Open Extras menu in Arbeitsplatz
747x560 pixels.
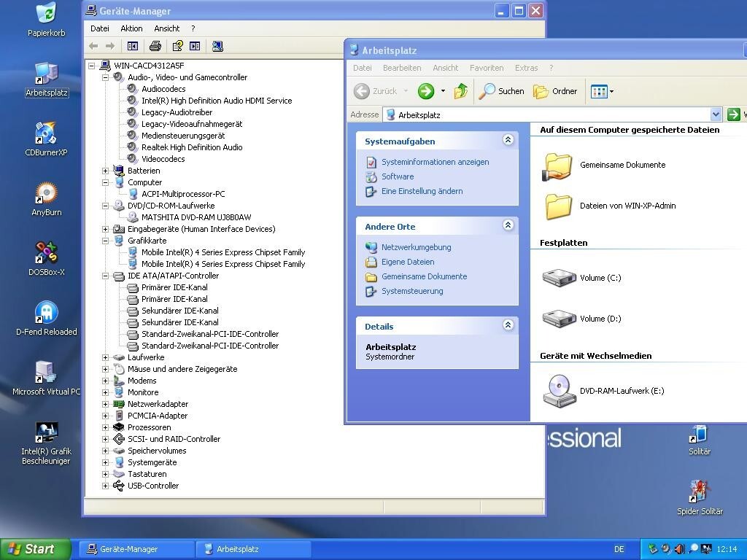click(x=526, y=68)
